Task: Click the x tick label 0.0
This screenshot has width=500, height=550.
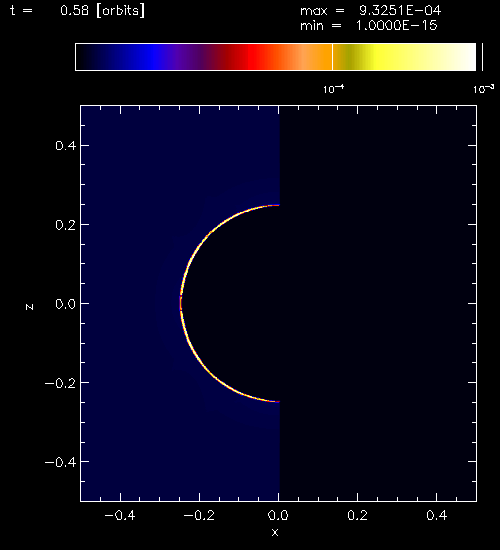Action: (x=278, y=515)
